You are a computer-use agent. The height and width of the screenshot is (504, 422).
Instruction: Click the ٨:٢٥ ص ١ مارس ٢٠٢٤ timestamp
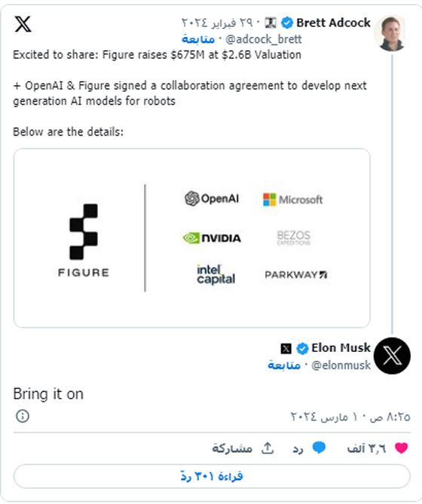350,417
